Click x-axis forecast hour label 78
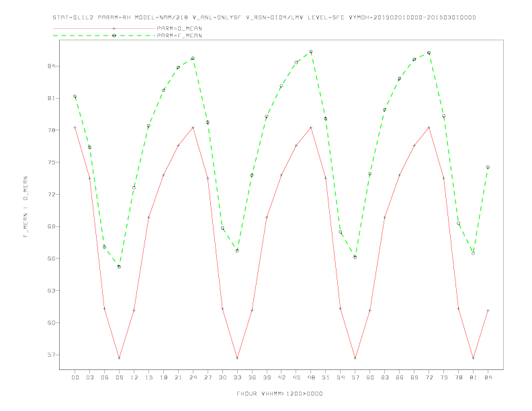Image resolution: width=532 pixels, height=411 pixels. [458, 377]
